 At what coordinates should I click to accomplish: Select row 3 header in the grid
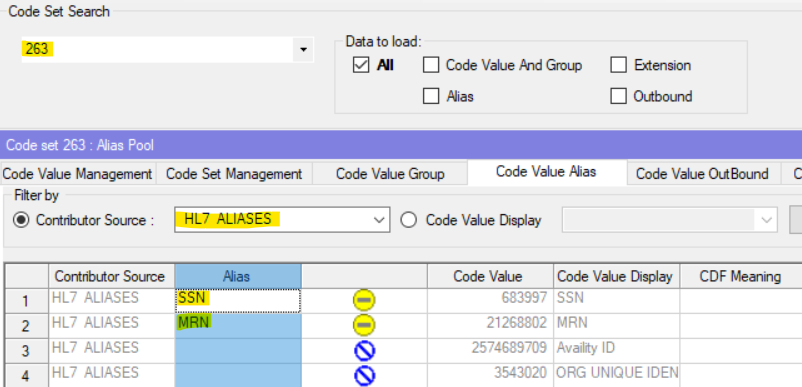27,351
